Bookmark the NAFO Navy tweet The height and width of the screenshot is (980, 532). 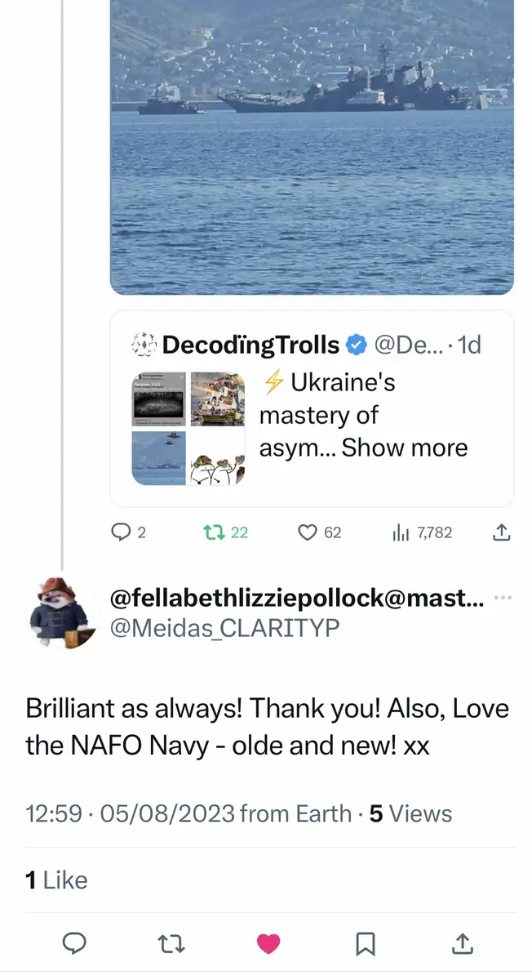point(366,944)
